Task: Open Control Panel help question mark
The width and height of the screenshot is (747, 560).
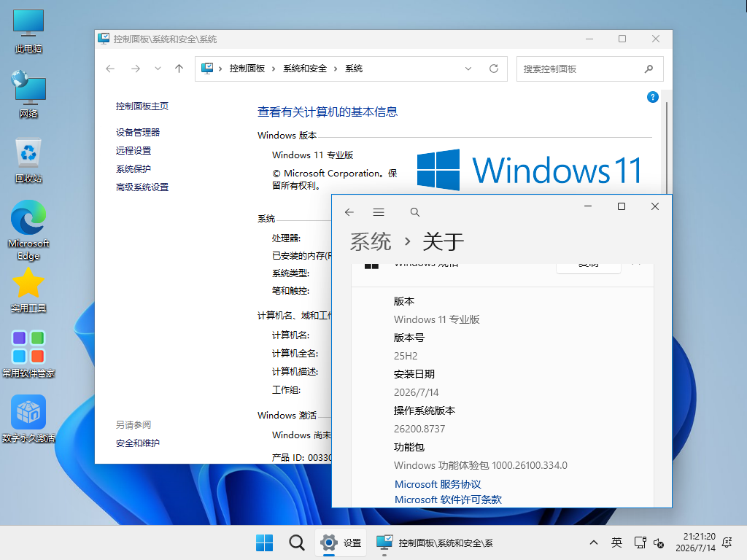Action: [653, 97]
